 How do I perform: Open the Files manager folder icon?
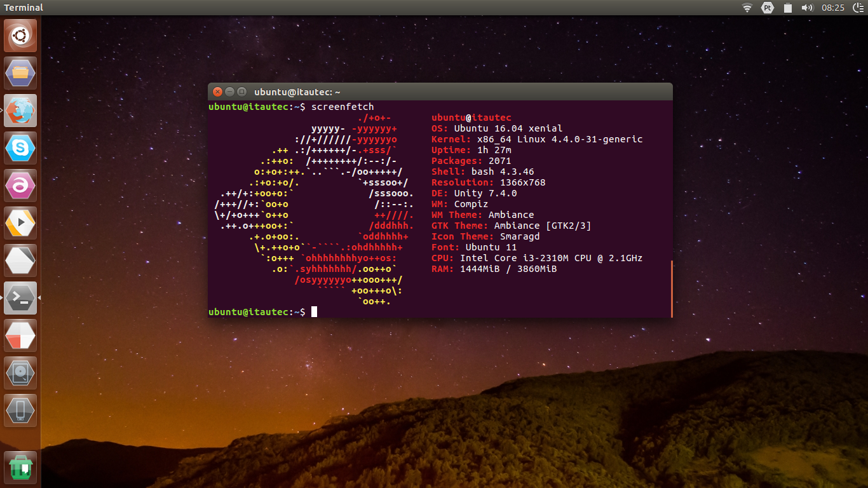pos(20,73)
